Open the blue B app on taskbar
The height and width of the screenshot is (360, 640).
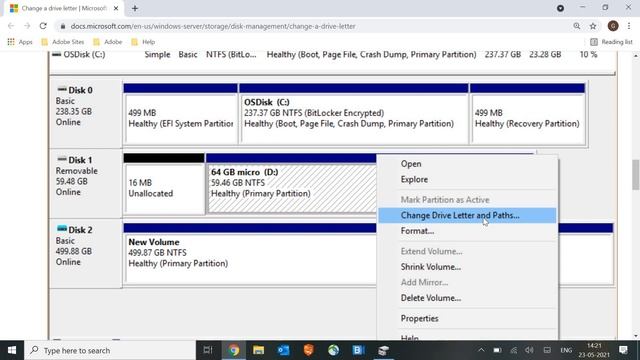[358, 350]
